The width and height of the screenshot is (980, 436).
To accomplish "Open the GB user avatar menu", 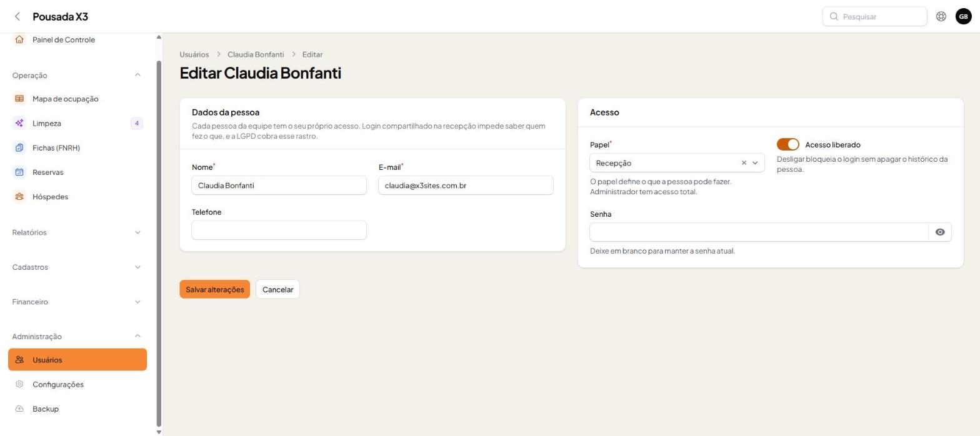I will click(963, 16).
